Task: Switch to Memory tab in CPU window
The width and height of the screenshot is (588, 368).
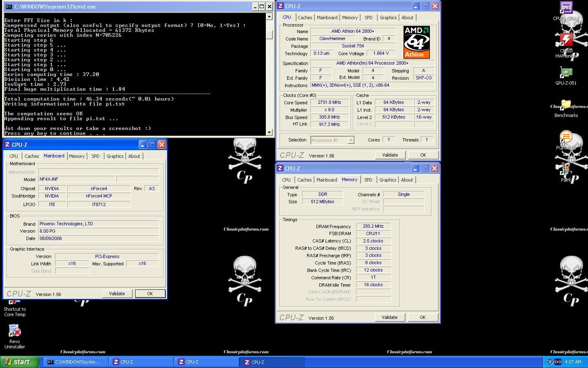Action: pos(350,18)
